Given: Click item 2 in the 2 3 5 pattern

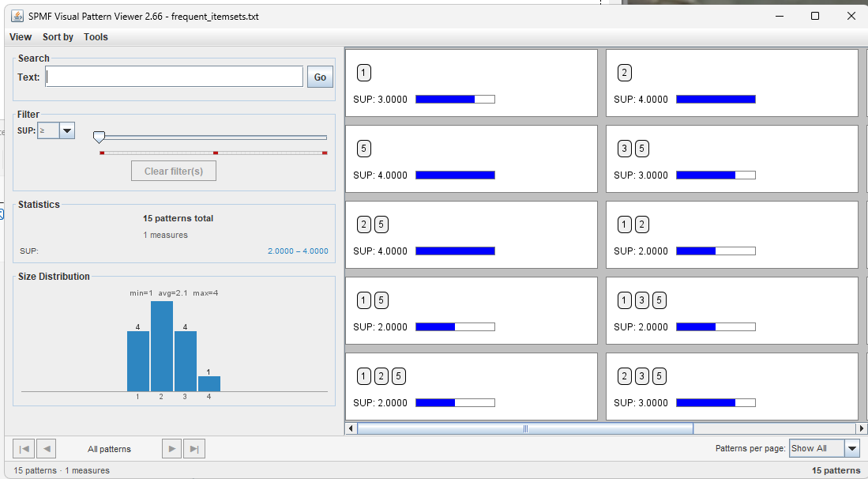Looking at the screenshot, I should click(625, 376).
